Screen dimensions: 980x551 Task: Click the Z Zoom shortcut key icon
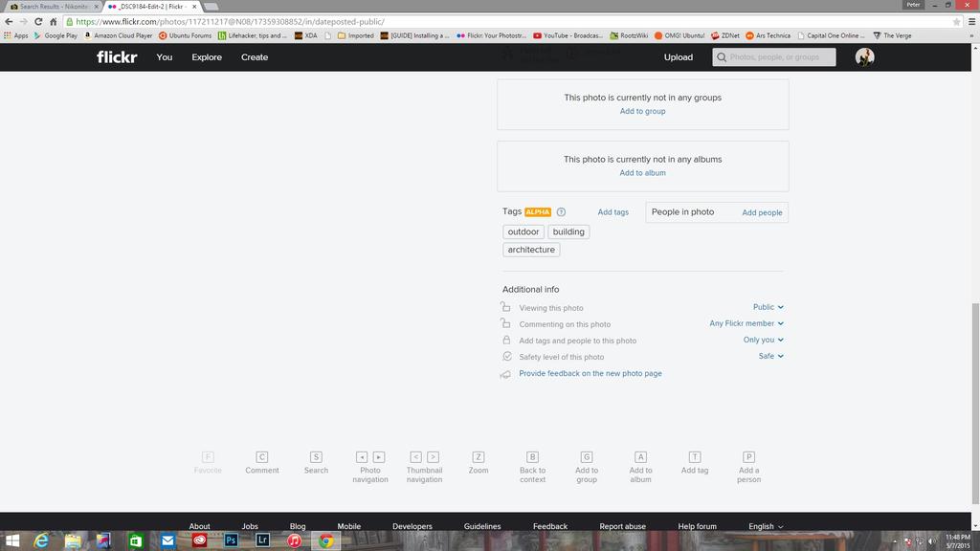(479, 457)
